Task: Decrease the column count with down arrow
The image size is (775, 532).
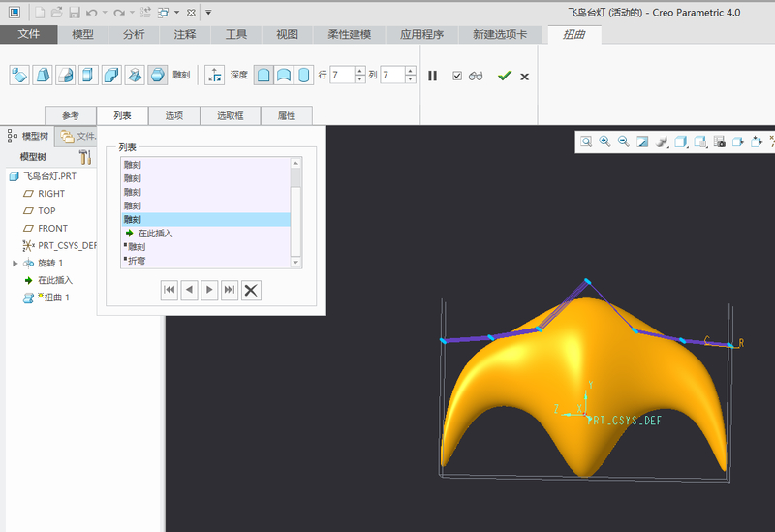Action: [x=411, y=79]
